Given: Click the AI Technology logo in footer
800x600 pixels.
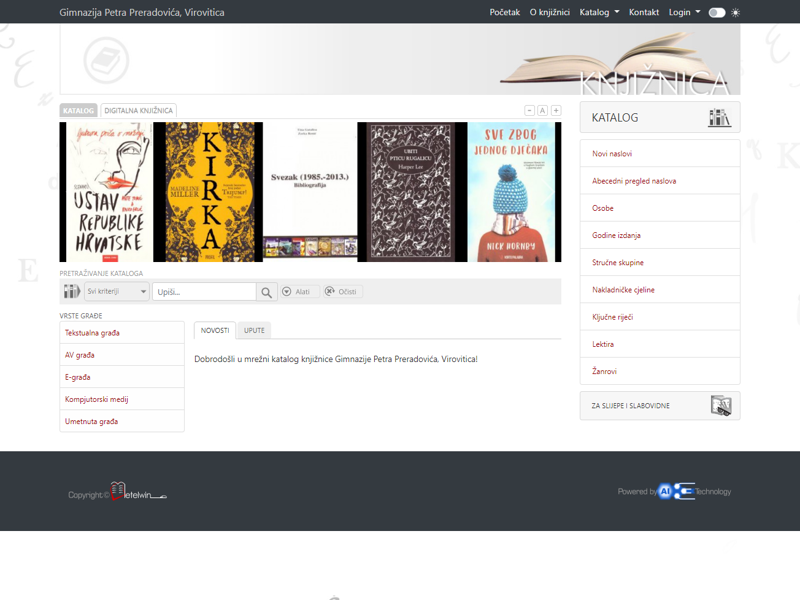Looking at the screenshot, I should [x=676, y=491].
